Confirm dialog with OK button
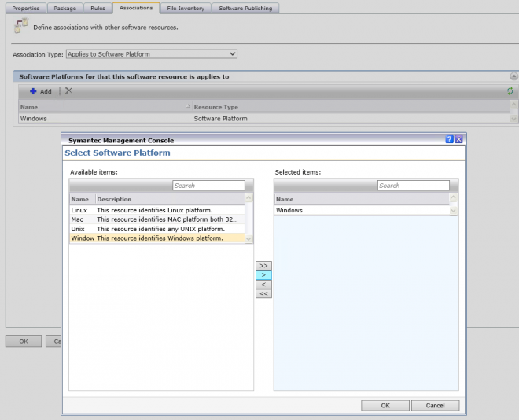 pos(385,405)
